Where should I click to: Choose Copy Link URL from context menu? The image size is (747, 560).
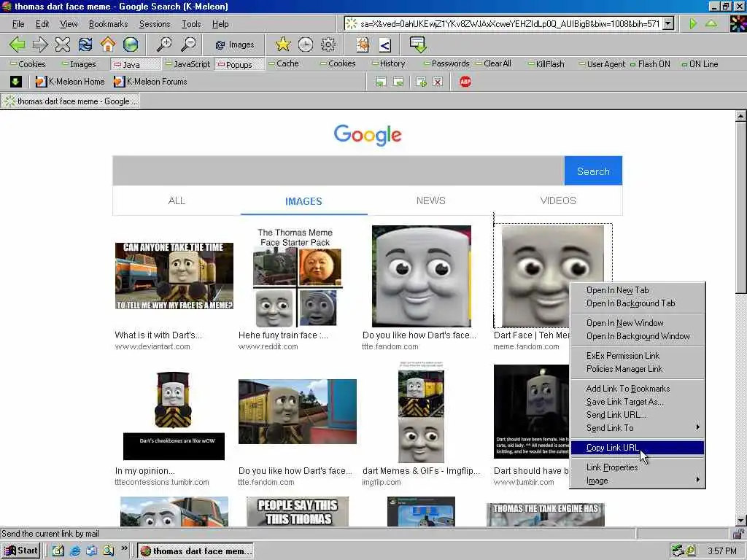coord(638,448)
